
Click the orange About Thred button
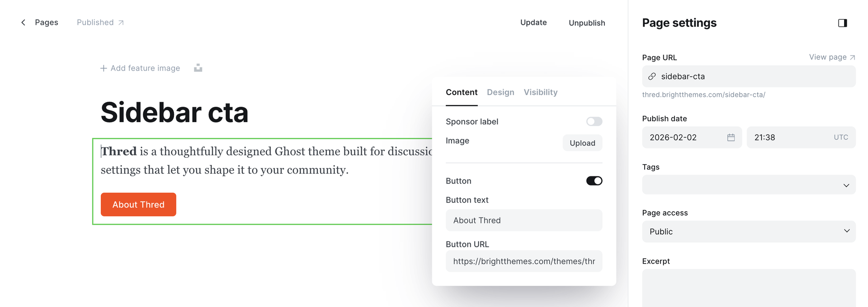[138, 205]
